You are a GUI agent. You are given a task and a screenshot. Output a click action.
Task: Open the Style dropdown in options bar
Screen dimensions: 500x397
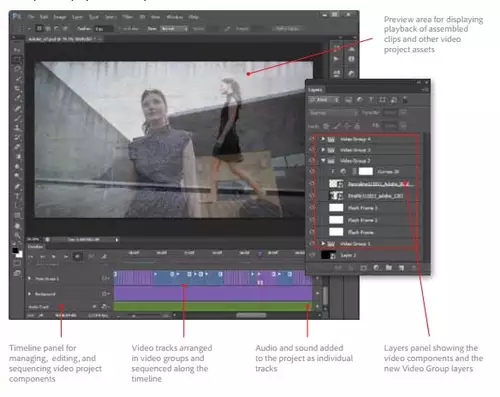pyautogui.click(x=174, y=29)
